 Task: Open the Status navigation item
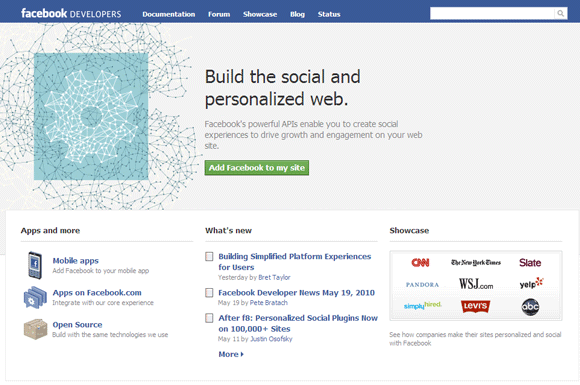(x=329, y=14)
